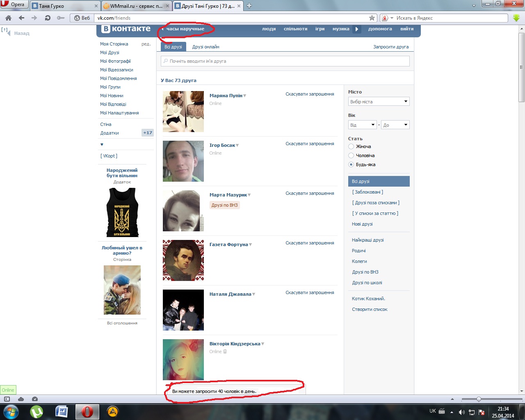Select the Чоловіча gender radio button
This screenshot has width=525, height=420.
tap(351, 155)
